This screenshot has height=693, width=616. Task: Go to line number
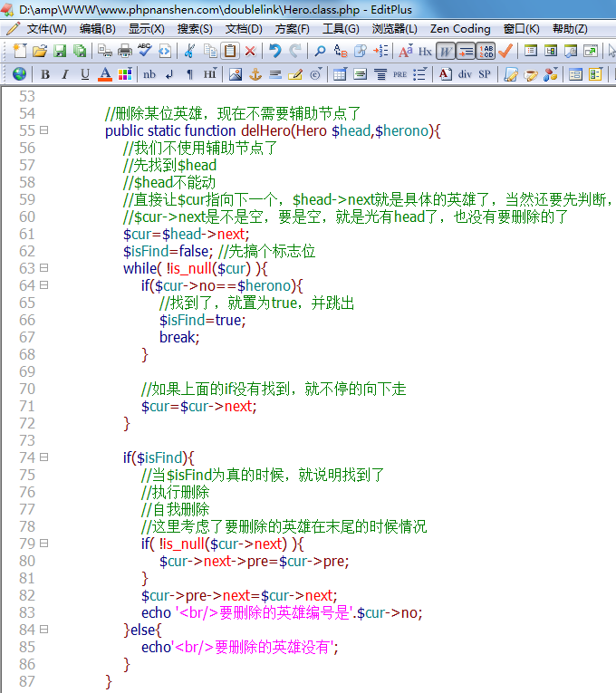click(x=380, y=52)
